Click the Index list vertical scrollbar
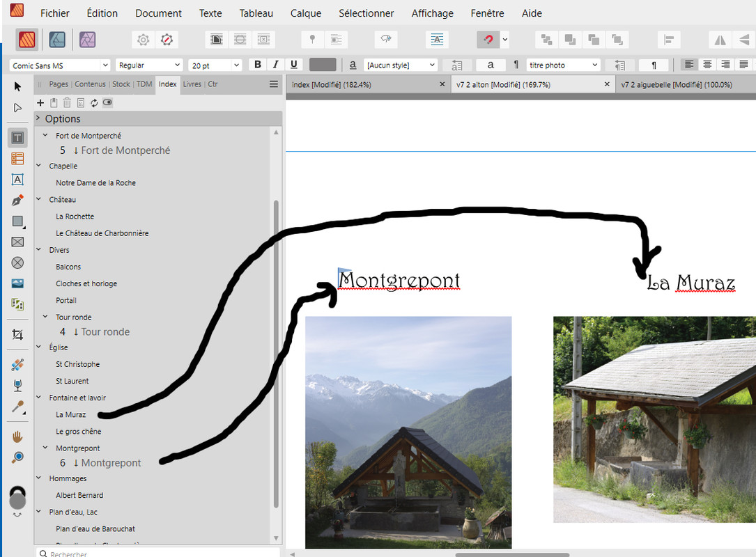The width and height of the screenshot is (756, 557). tap(276, 354)
